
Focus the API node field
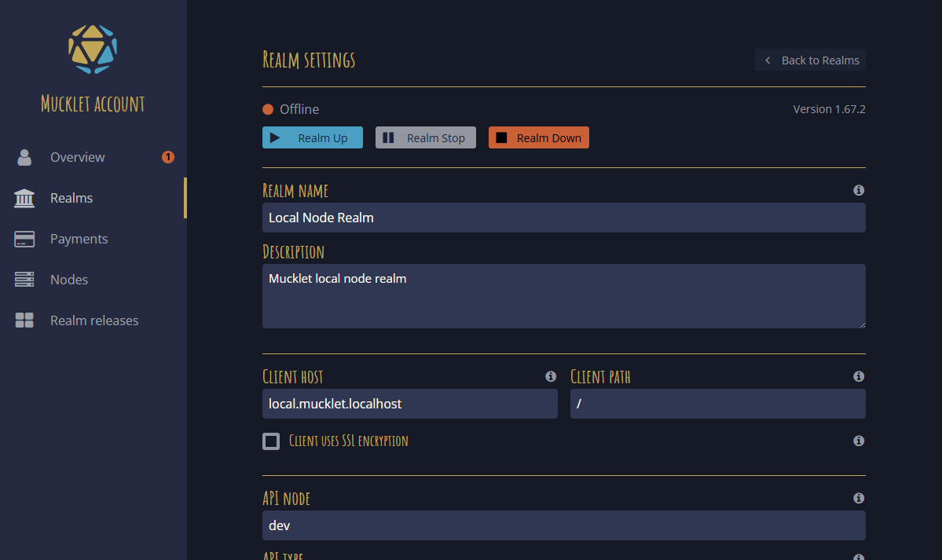point(563,525)
